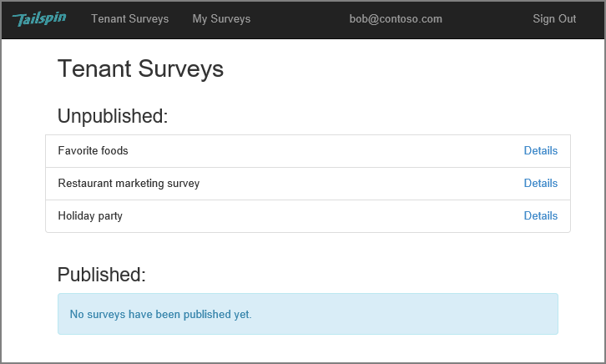The width and height of the screenshot is (606, 364).
Task: Go to the My Surveys navigation item
Action: tap(221, 19)
